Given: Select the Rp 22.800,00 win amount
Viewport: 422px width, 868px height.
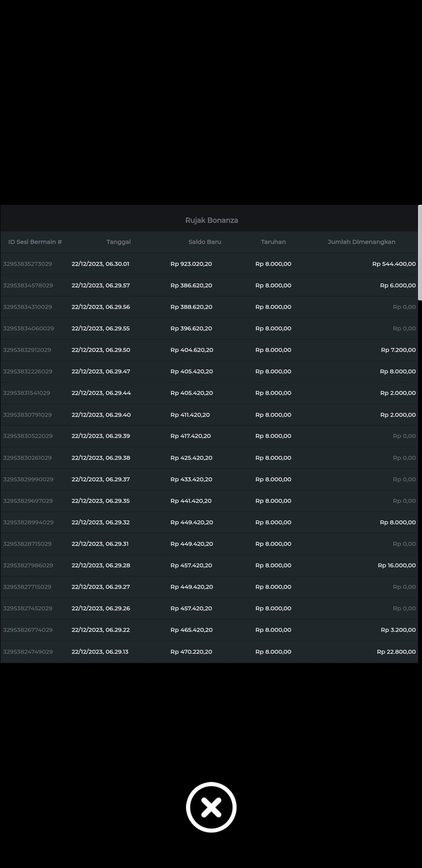Looking at the screenshot, I should point(396,652).
